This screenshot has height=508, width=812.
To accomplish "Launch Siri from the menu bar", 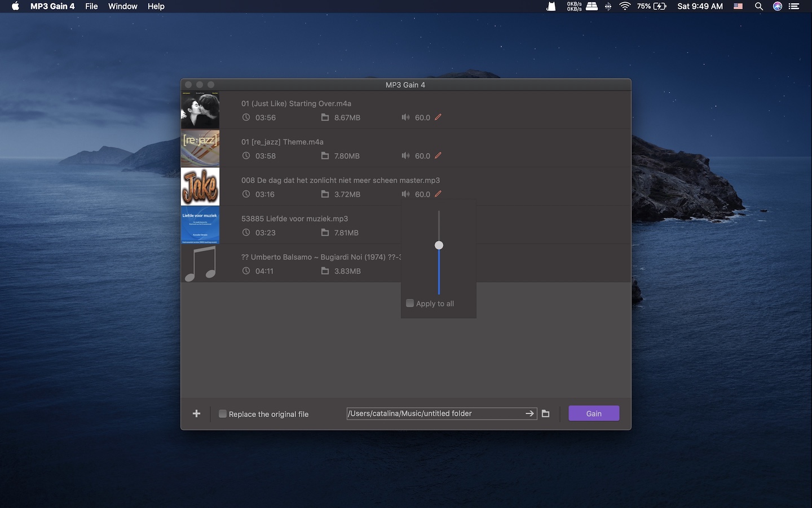I will pyautogui.click(x=778, y=6).
